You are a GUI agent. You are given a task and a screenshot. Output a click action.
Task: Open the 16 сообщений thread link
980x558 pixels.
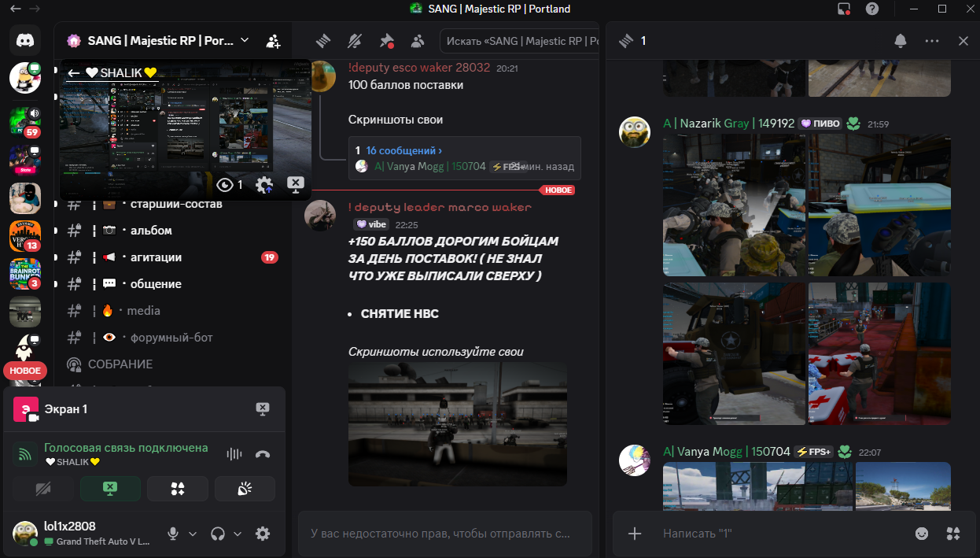404,150
